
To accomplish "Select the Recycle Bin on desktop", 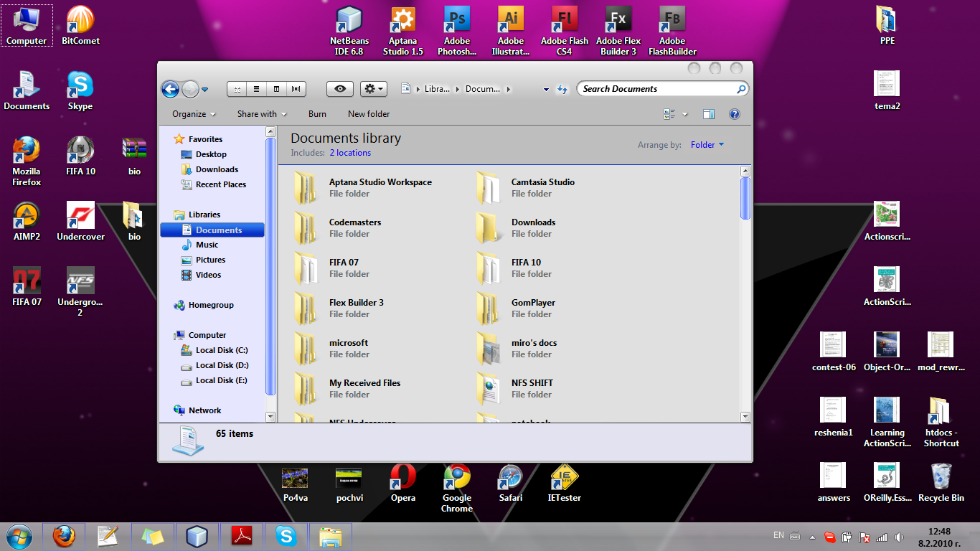I will coord(941,482).
